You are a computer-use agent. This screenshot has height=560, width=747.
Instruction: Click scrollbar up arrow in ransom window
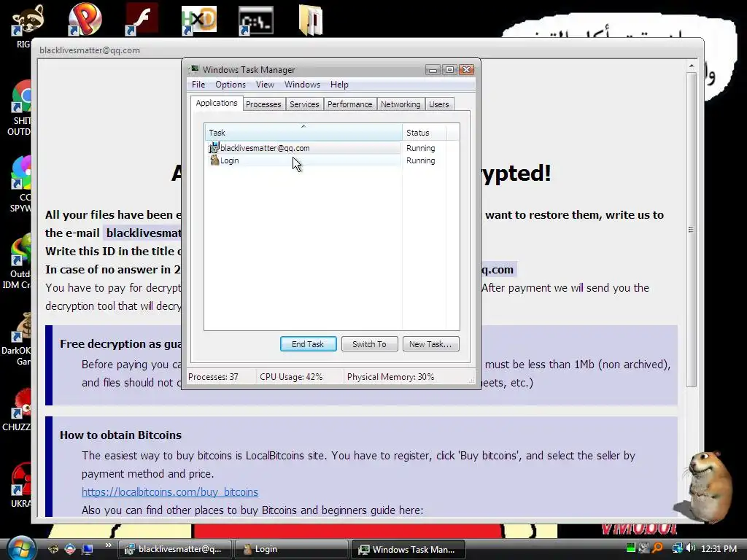692,66
